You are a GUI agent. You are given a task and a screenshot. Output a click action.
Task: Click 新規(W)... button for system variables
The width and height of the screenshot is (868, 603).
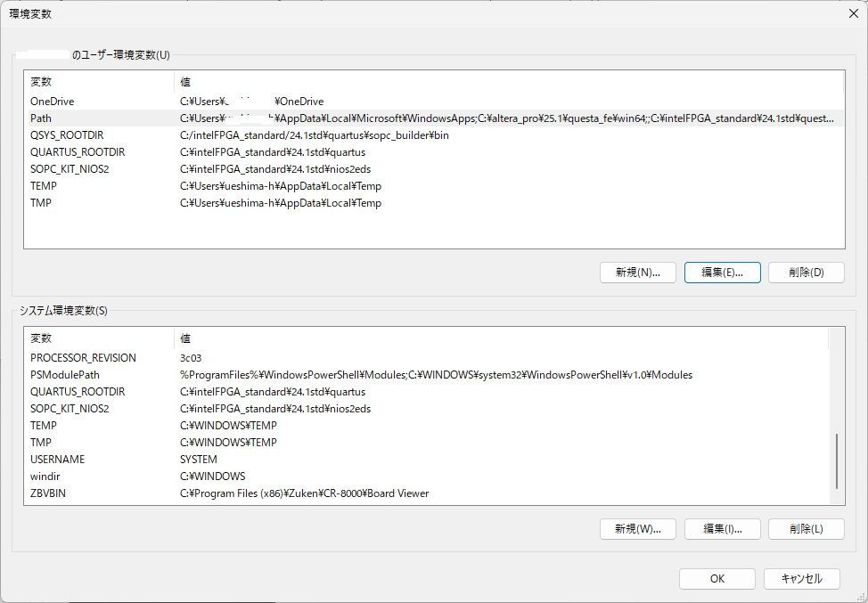(x=638, y=529)
